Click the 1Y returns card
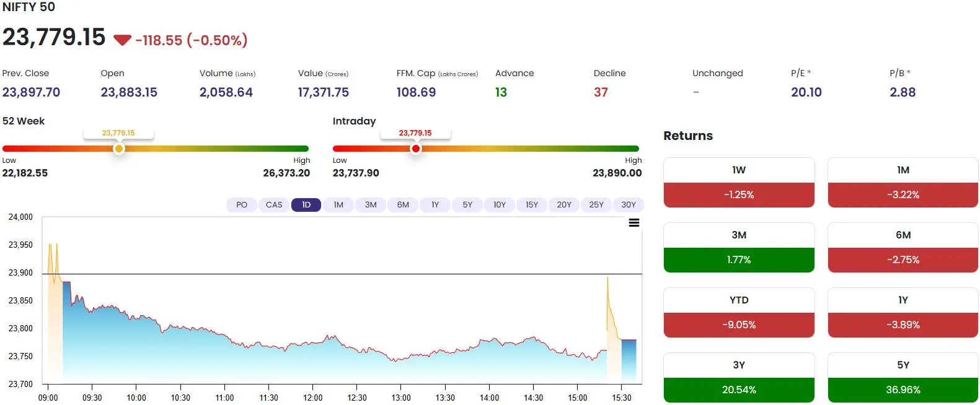This screenshot has width=980, height=405. click(903, 313)
